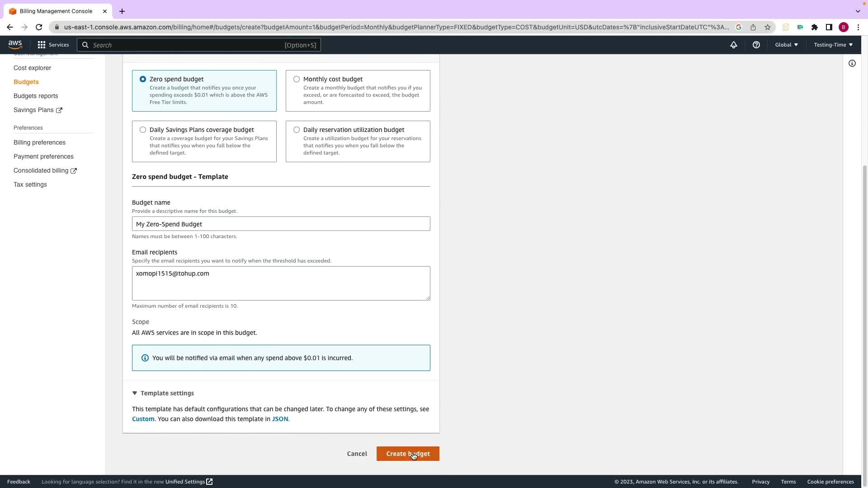Click the Create budget button
This screenshot has width=868, height=488.
pyautogui.click(x=407, y=454)
